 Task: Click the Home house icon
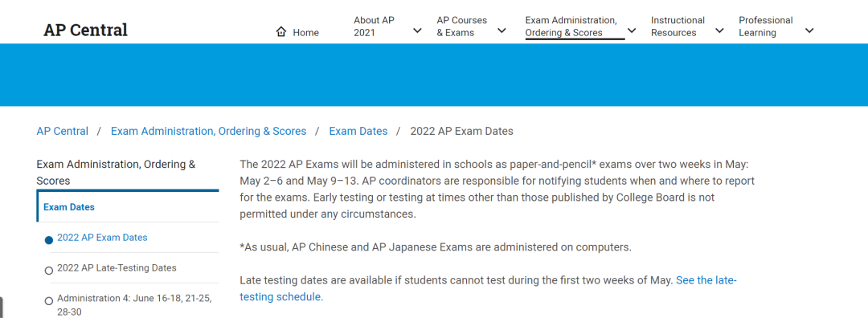pos(280,32)
